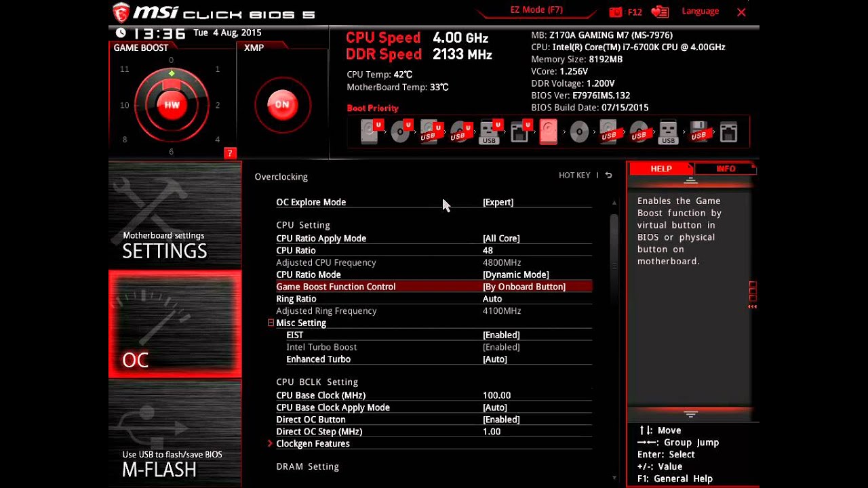Viewport: 868px width, 488px height.
Task: Edit the CPU Base Clock 100.00 value
Action: pyautogui.click(x=496, y=395)
